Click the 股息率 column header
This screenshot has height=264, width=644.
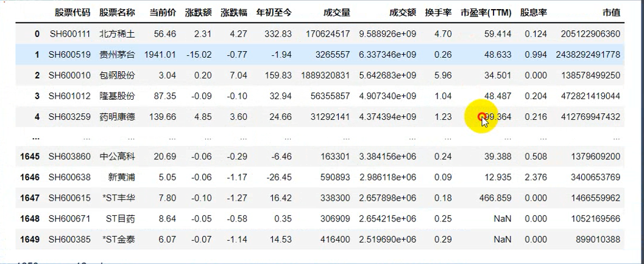(534, 13)
